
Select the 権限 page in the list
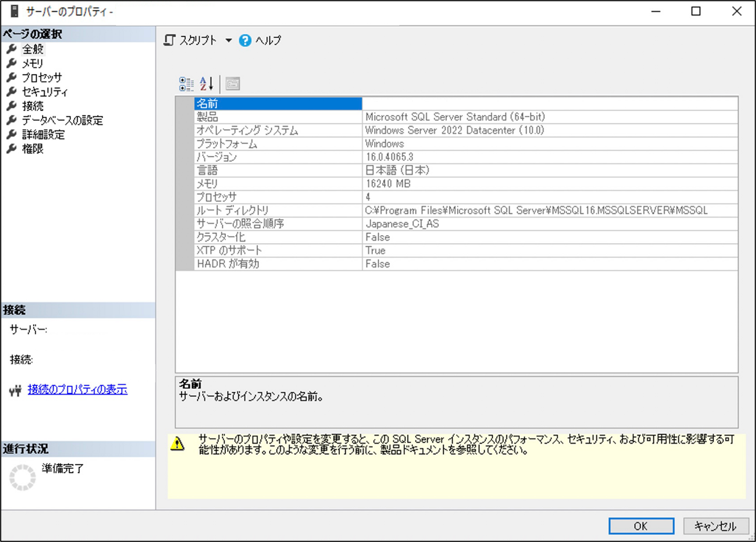(33, 149)
